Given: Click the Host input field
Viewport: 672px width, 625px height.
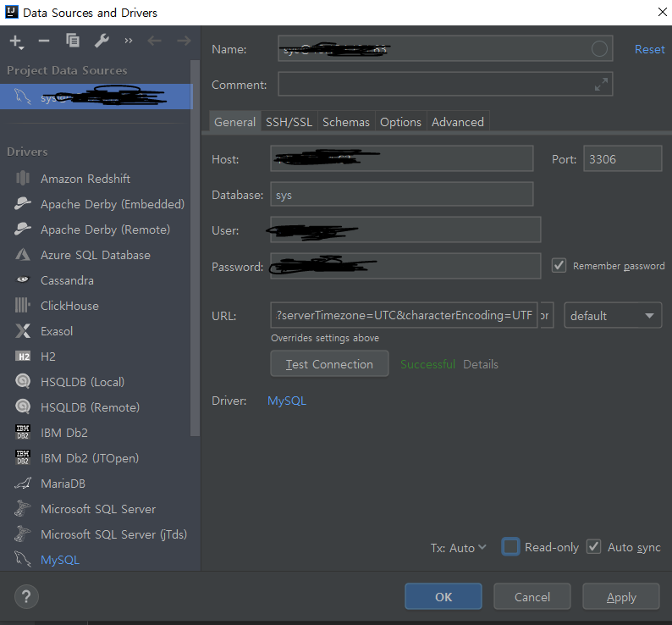Looking at the screenshot, I should 401,158.
